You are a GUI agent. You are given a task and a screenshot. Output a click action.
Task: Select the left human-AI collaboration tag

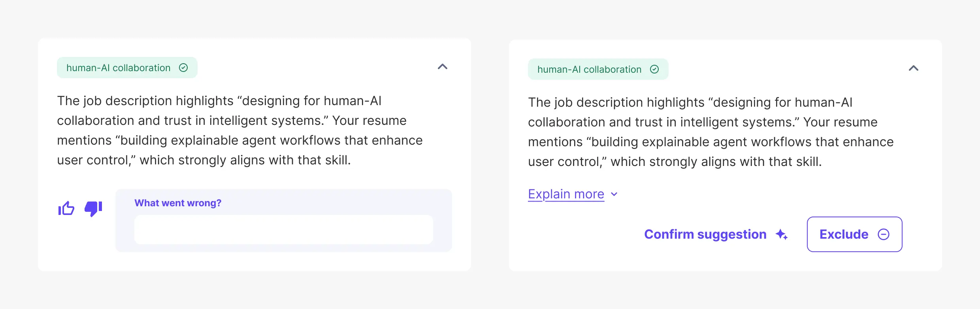pos(118,68)
